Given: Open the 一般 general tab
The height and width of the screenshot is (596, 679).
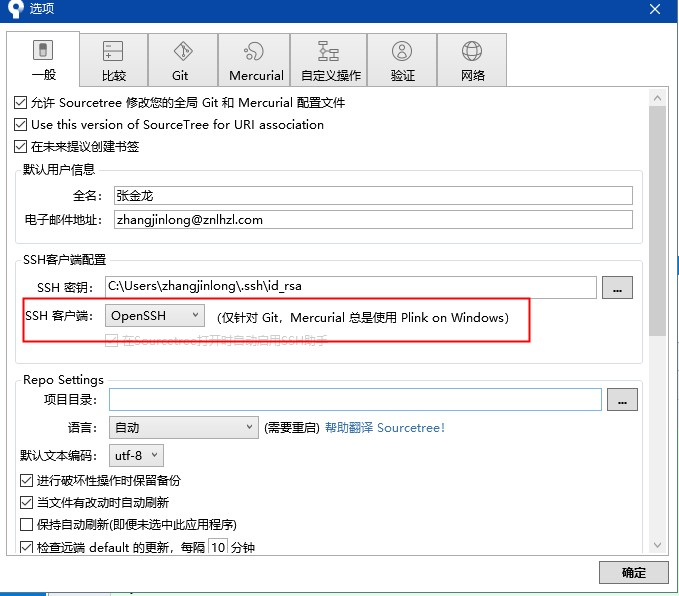Looking at the screenshot, I should [43, 59].
